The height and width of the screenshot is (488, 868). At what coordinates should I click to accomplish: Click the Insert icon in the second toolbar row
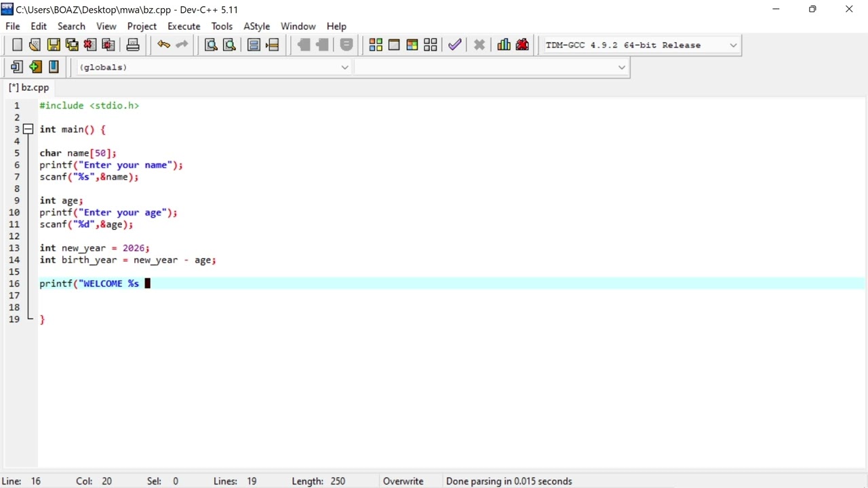[17, 66]
